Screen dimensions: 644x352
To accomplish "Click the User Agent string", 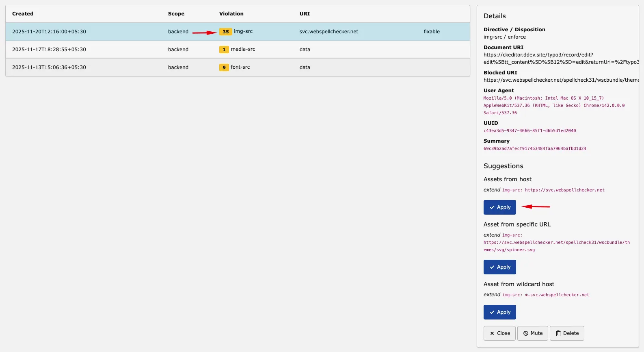I will tap(554, 106).
